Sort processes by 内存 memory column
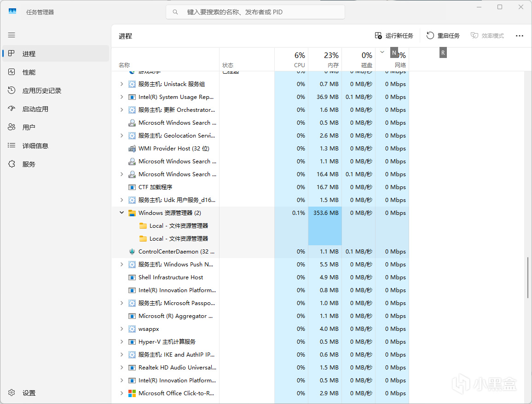532x404 pixels. point(325,60)
